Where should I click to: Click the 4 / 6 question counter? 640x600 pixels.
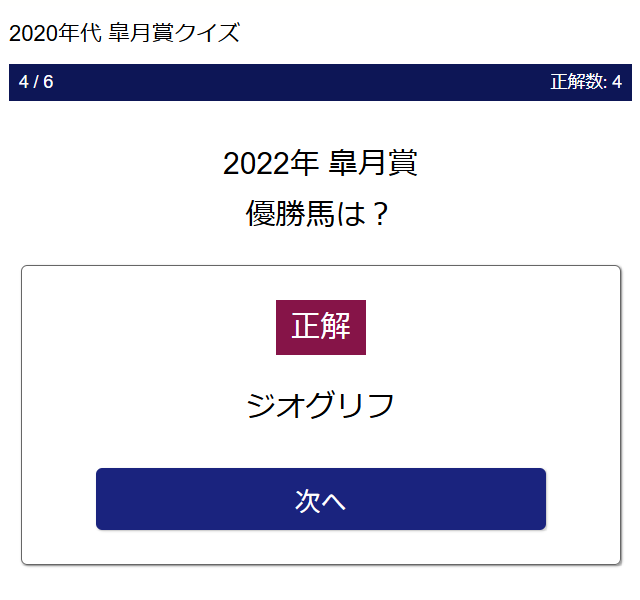pos(36,82)
